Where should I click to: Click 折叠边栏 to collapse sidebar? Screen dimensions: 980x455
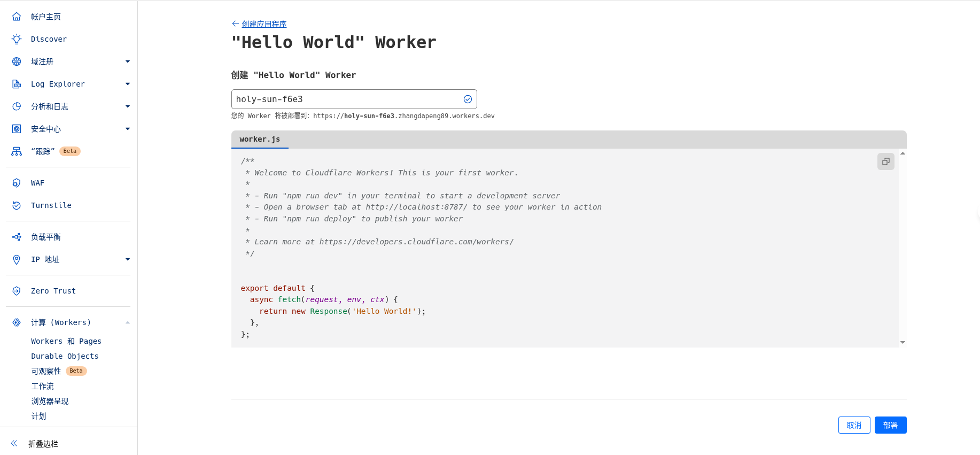pos(43,444)
